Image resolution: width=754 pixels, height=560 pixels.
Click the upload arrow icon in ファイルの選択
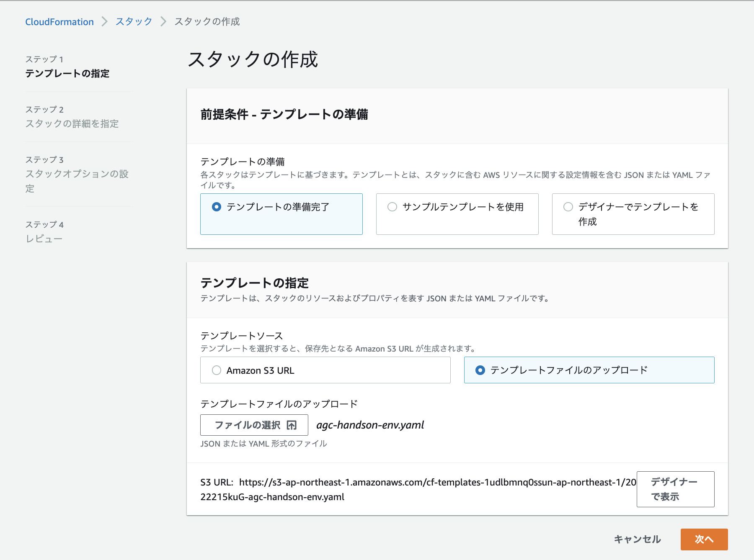pyautogui.click(x=292, y=425)
